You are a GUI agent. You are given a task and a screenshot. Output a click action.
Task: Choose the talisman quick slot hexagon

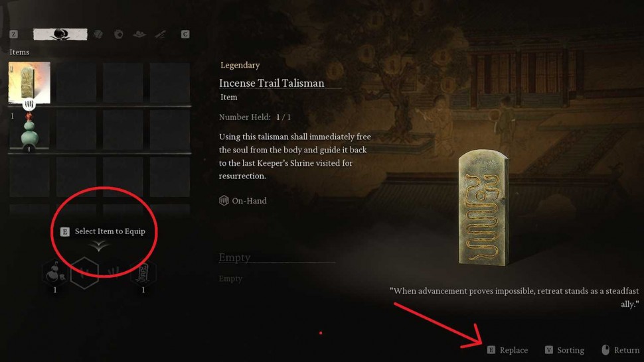[x=143, y=273]
